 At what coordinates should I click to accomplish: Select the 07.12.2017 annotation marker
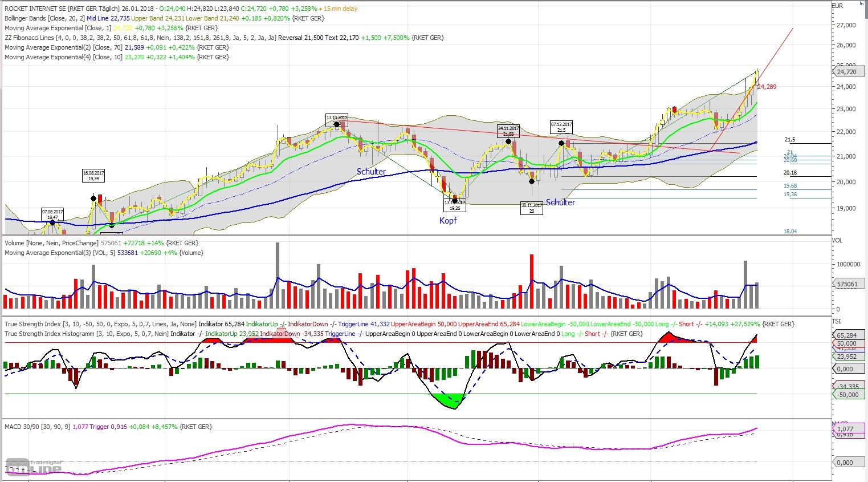561,126
